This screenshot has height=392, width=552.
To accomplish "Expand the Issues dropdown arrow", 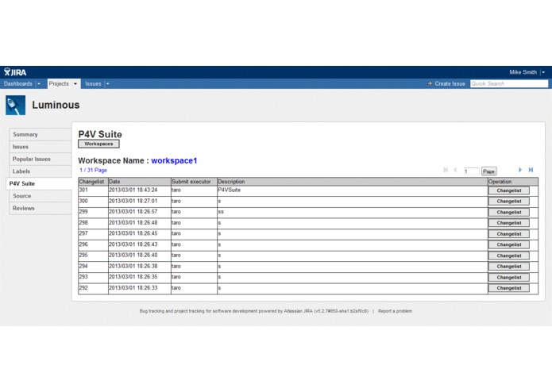I will coord(107,83).
